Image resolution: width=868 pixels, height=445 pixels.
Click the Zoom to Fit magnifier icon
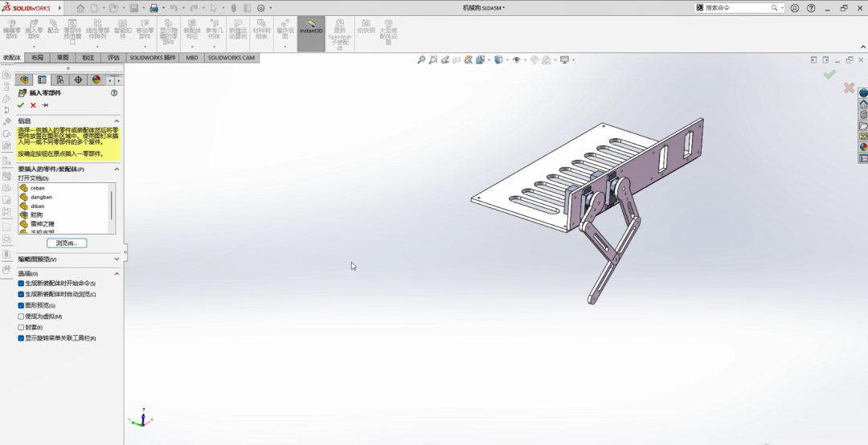click(420, 59)
